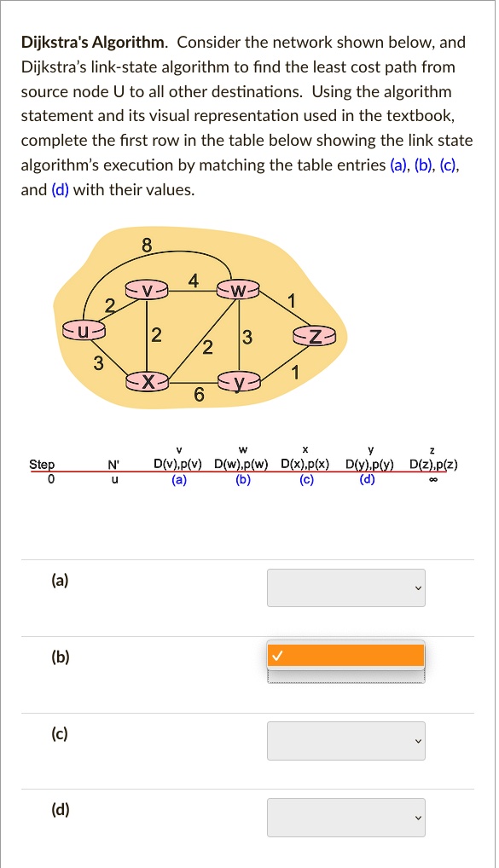
Task: Select the highlighted orange option for (b)
Action: (346, 656)
